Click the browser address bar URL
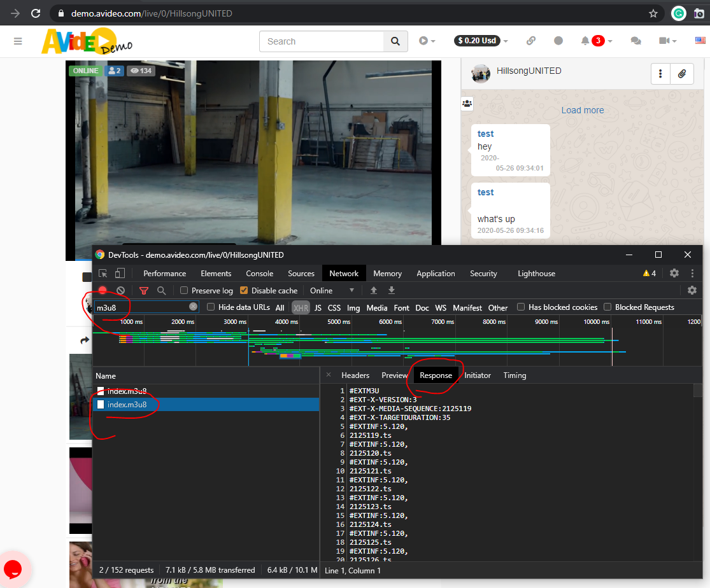The image size is (710, 588). pos(152,13)
